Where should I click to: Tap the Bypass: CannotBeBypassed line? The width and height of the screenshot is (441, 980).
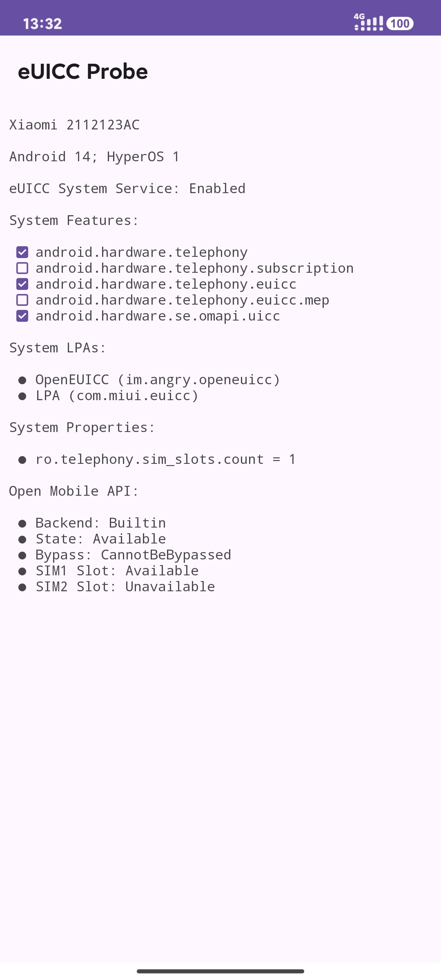point(133,555)
